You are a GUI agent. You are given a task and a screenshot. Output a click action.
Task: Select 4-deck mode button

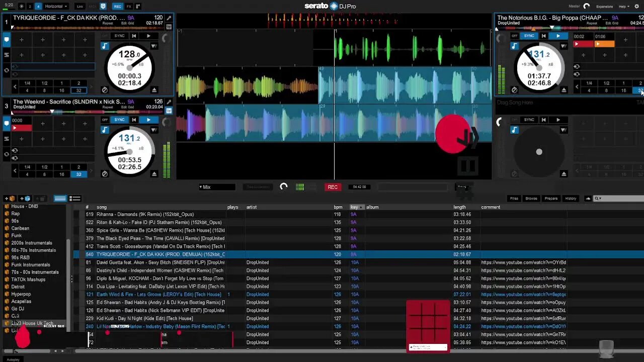[39, 7]
